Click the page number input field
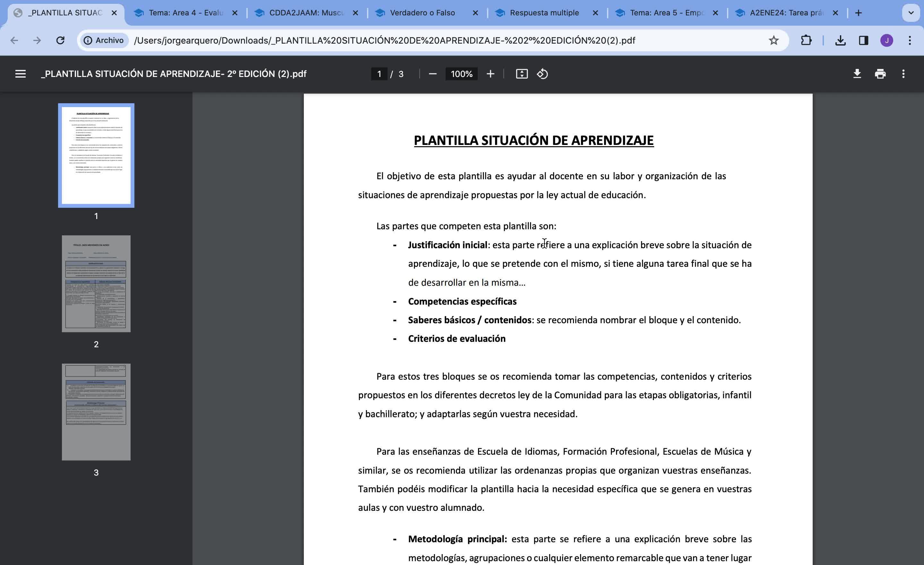 pos(379,74)
